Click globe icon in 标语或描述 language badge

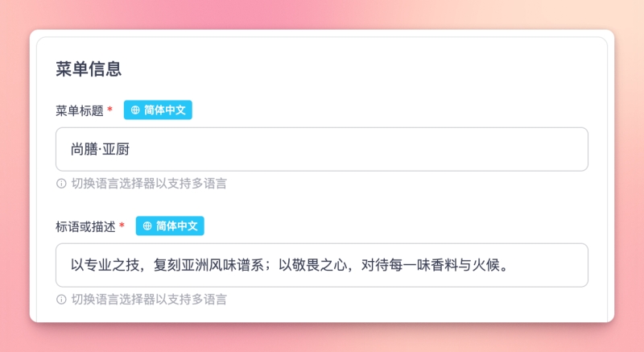tap(147, 226)
